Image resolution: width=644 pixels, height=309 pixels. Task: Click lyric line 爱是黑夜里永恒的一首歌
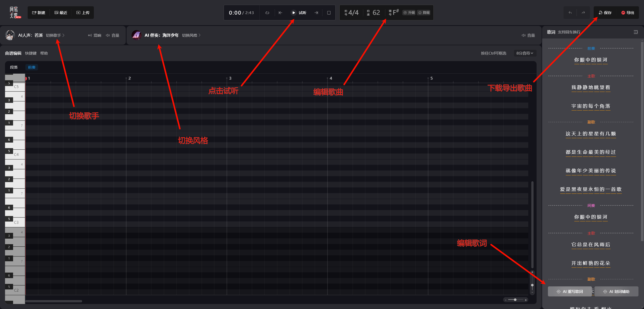591,189
